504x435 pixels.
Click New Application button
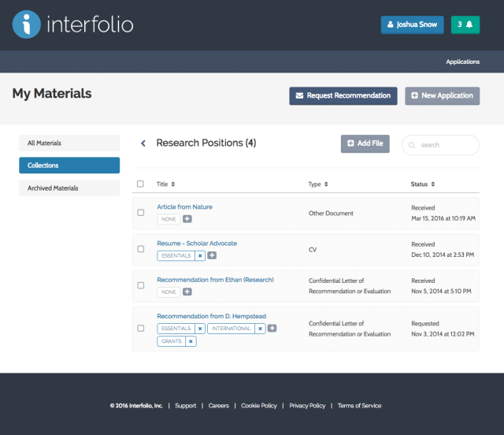pos(443,96)
